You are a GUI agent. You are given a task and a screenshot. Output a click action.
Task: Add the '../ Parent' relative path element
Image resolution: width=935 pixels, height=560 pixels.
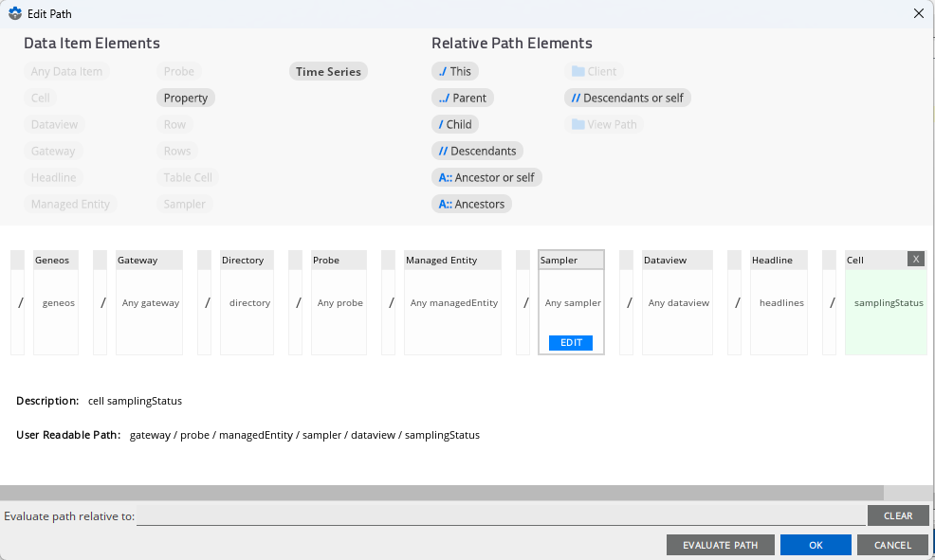pyautogui.click(x=462, y=98)
